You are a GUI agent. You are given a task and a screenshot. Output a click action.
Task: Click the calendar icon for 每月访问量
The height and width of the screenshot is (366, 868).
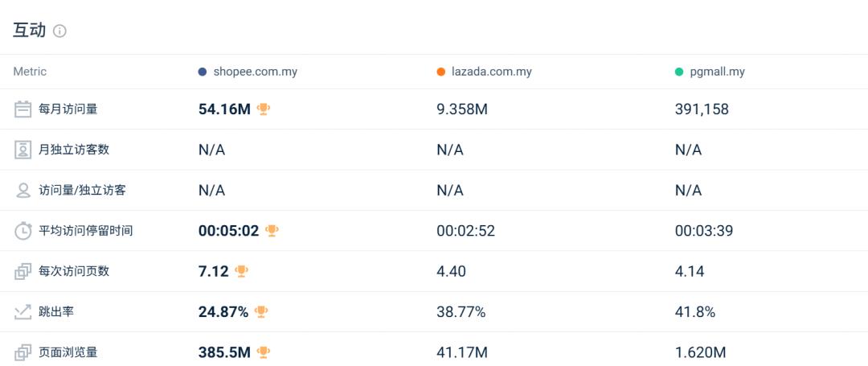coord(23,109)
